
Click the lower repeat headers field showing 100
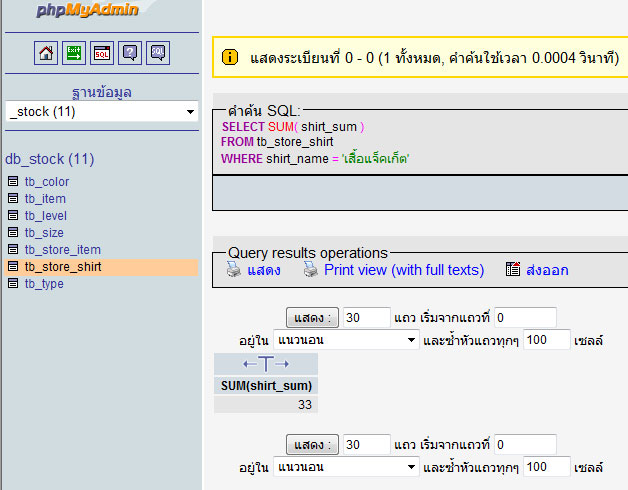546,467
